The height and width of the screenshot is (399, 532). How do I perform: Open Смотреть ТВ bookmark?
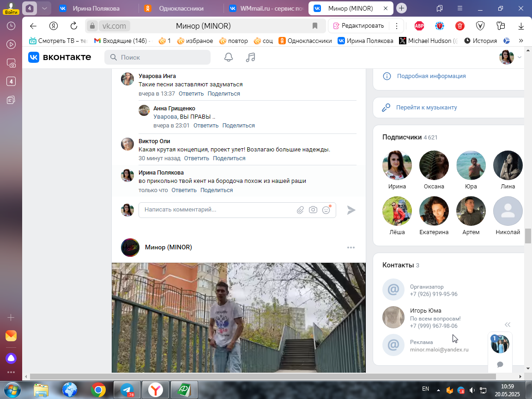click(58, 41)
